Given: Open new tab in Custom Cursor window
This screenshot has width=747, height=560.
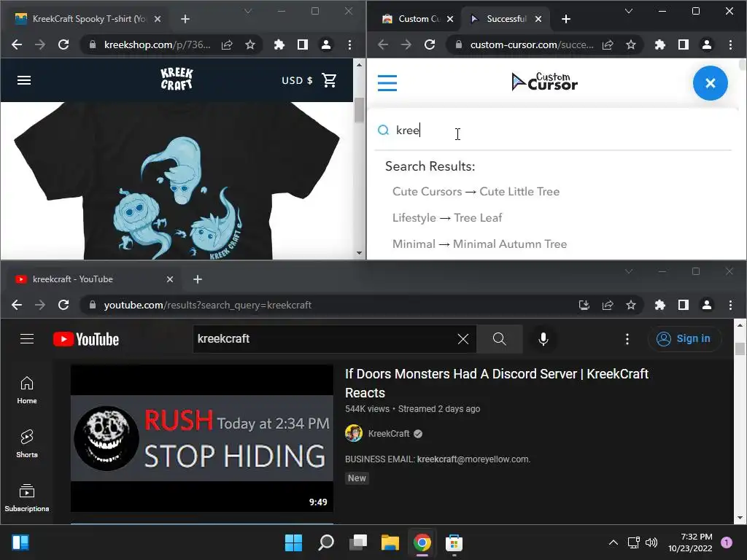Looking at the screenshot, I should [x=566, y=19].
